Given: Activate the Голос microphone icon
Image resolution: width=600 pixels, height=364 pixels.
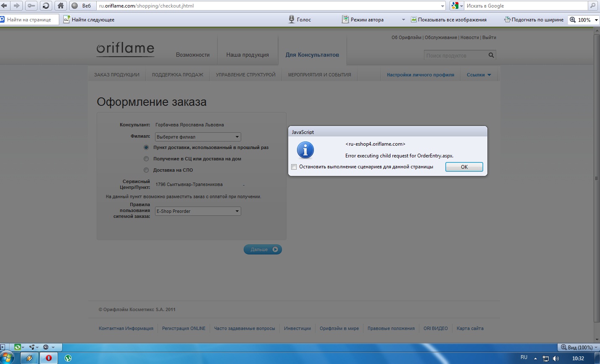Looking at the screenshot, I should pyautogui.click(x=292, y=19).
